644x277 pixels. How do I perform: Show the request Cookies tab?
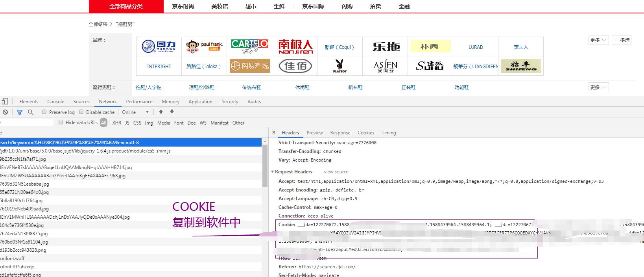366,133
